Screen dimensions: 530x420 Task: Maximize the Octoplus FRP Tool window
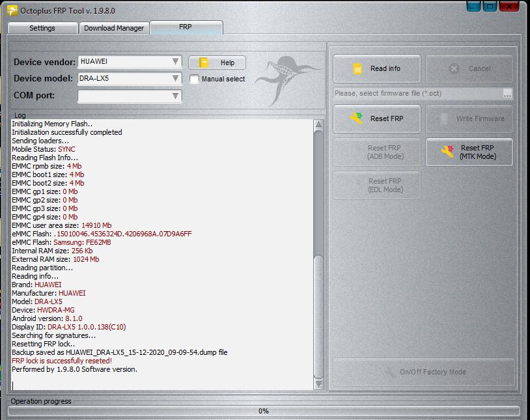pos(490,6)
